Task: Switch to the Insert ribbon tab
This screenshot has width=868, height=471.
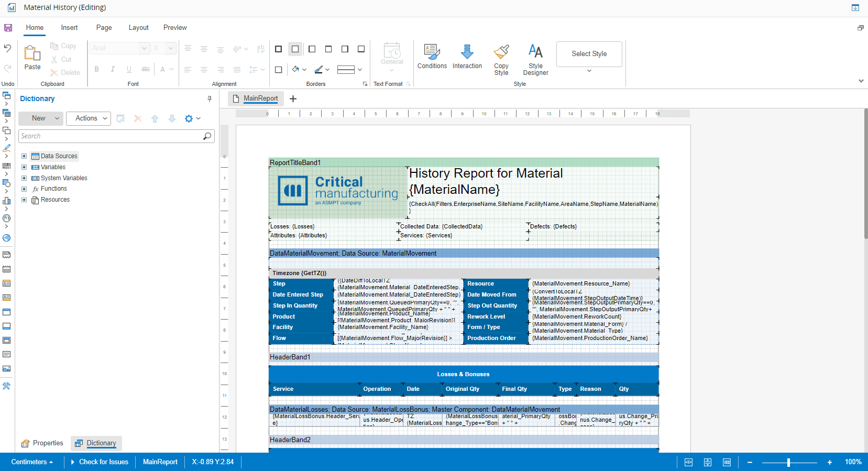Action: tap(69, 28)
